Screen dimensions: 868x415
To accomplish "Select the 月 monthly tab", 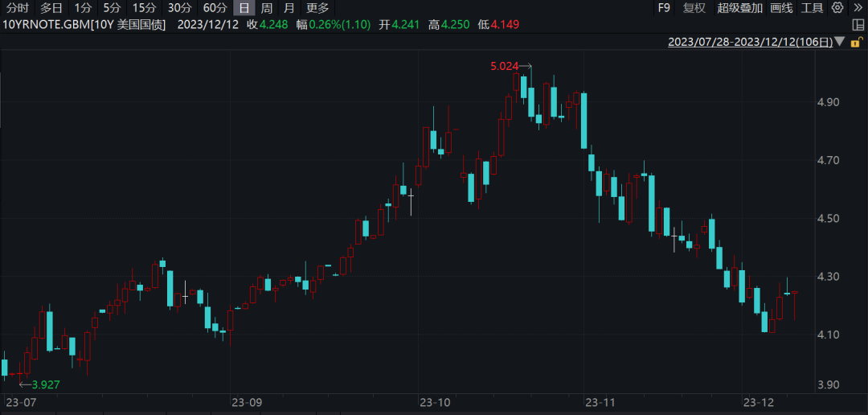I will [x=289, y=8].
